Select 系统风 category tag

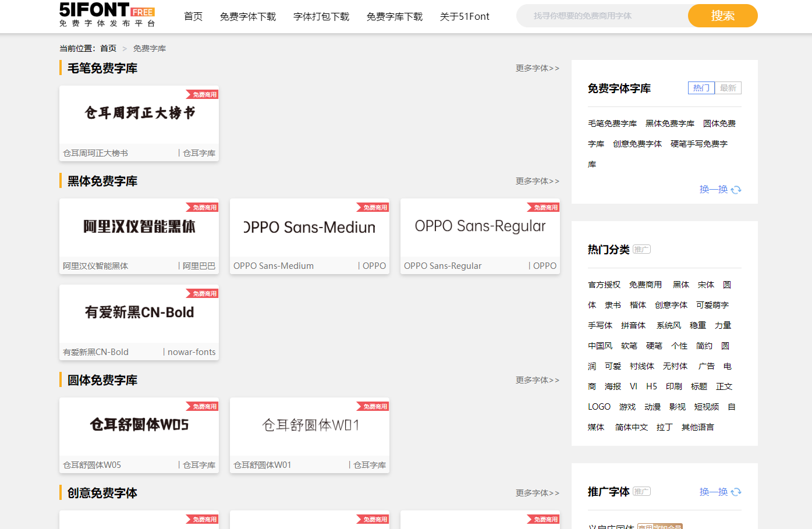[669, 325]
